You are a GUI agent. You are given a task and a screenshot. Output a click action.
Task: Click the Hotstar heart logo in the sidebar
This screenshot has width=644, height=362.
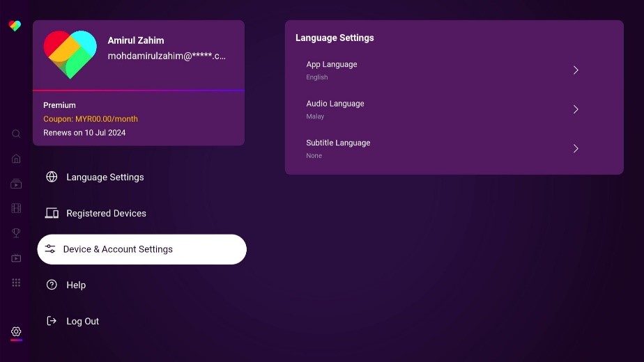click(15, 26)
